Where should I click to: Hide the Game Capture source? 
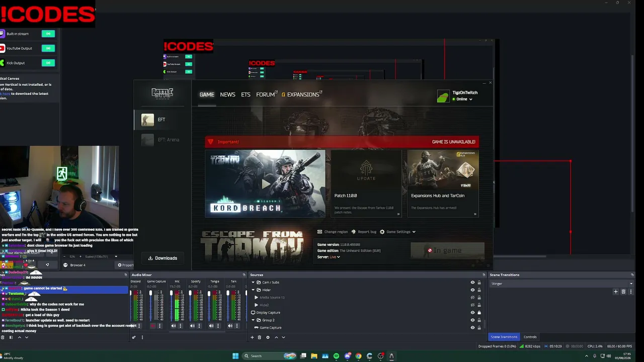pyautogui.click(x=472, y=328)
